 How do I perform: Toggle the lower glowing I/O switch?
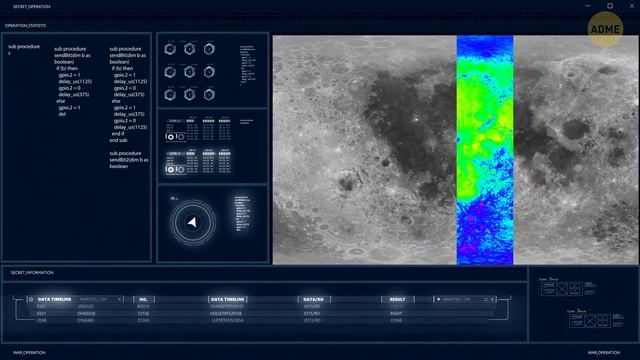(x=176, y=169)
